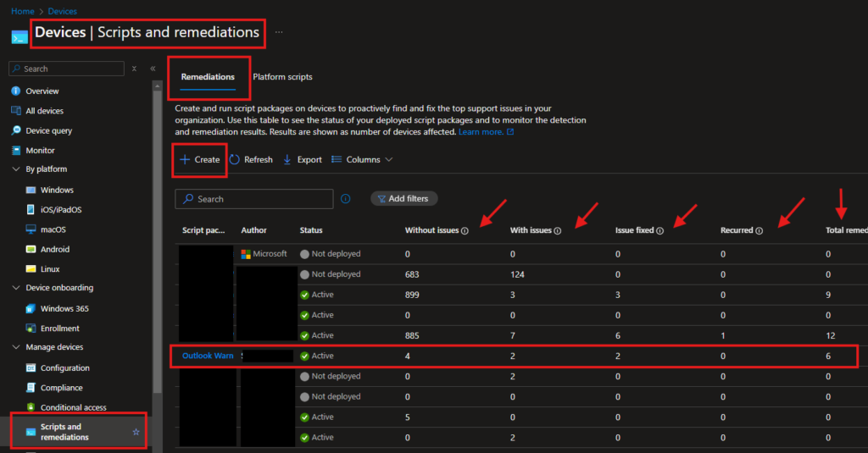Clear sidebar search with the X icon
The width and height of the screenshot is (868, 453).
point(134,69)
